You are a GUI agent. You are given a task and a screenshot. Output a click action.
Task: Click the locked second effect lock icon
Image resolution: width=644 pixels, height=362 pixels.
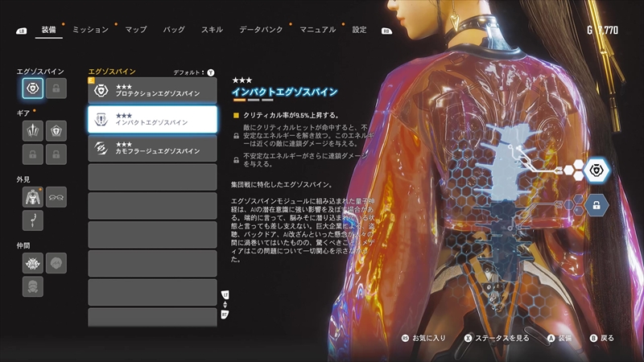(236, 136)
